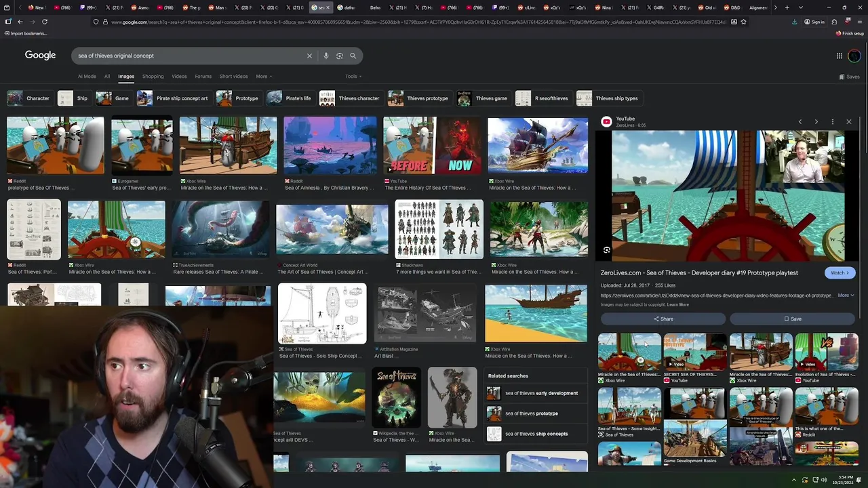Open the Solo Ship Concept sketch thumbnail
868x488 pixels.
tap(322, 314)
